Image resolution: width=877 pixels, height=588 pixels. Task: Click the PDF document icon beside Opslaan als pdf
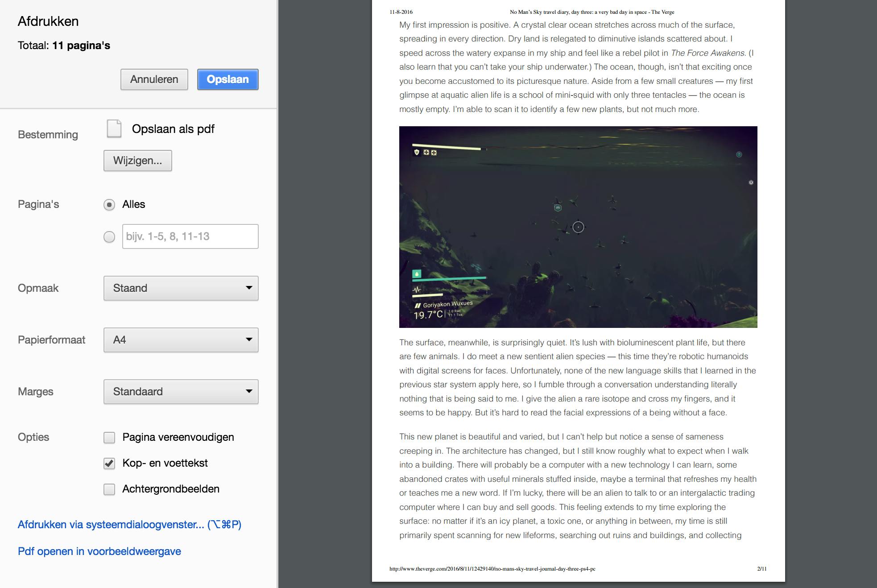click(x=114, y=128)
